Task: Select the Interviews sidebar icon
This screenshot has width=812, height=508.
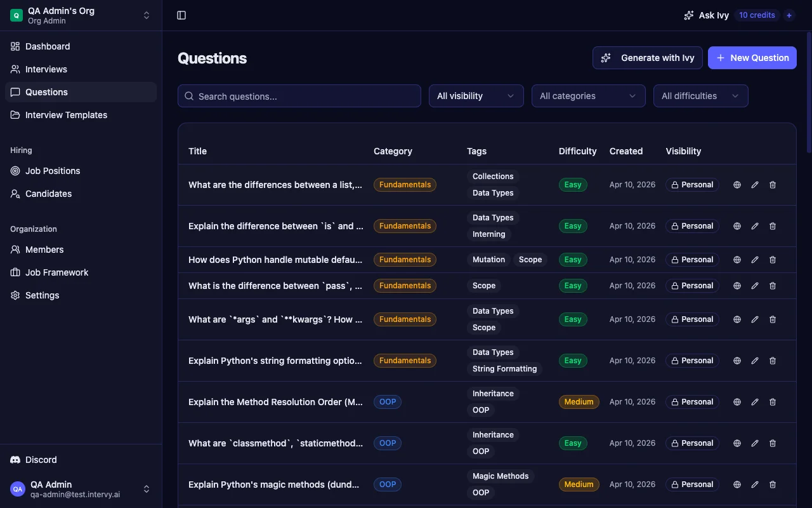Action: 15,69
